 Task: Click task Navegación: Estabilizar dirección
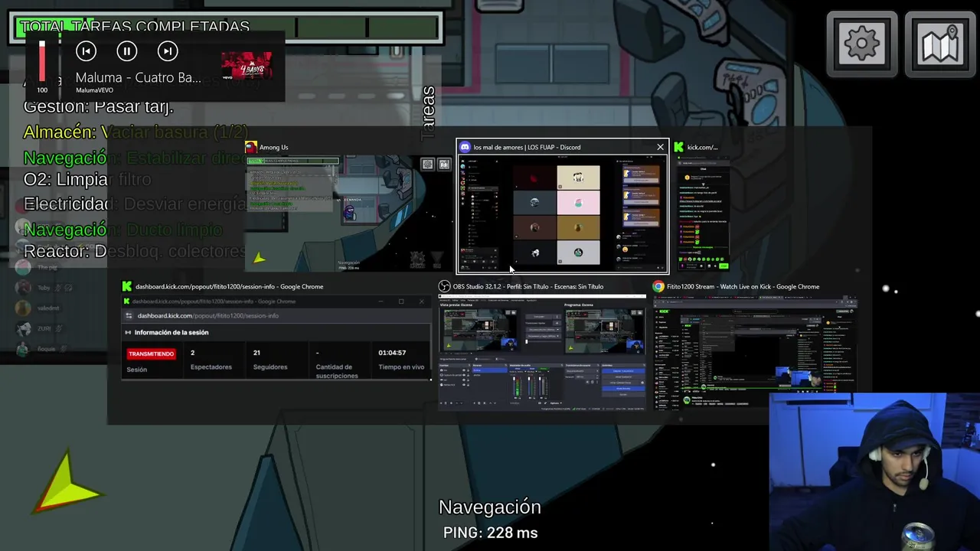tap(135, 158)
